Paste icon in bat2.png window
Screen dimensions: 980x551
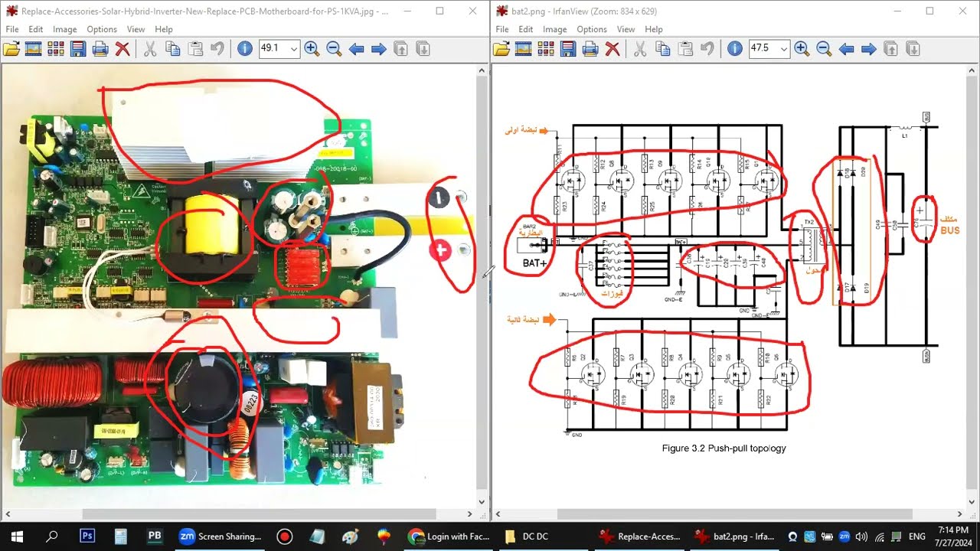tap(684, 49)
